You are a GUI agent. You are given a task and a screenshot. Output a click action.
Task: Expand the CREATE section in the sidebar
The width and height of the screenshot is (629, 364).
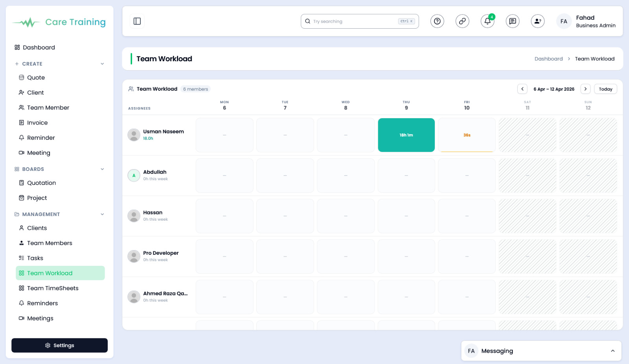coord(102,64)
